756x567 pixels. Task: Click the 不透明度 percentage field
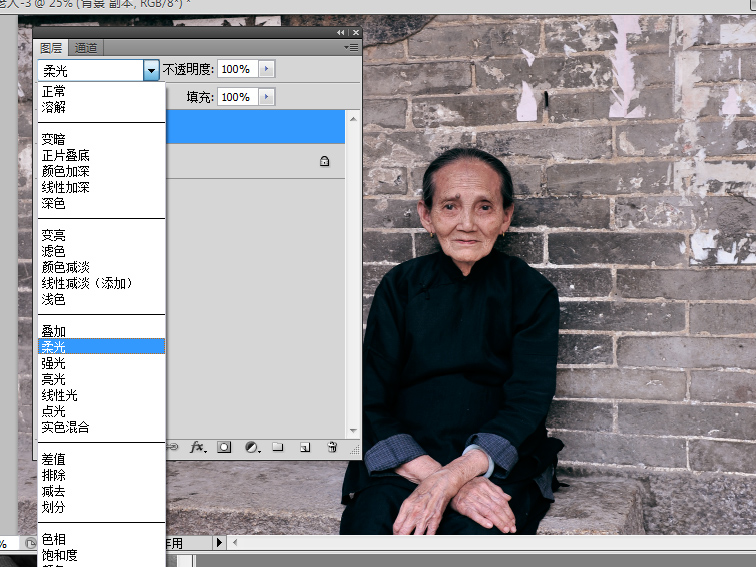click(x=237, y=69)
